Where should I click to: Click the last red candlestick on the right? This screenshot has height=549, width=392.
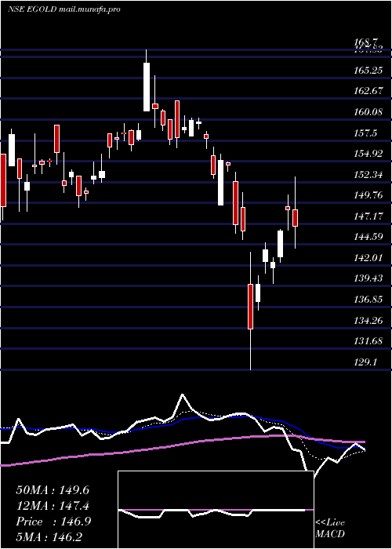[x=295, y=218]
